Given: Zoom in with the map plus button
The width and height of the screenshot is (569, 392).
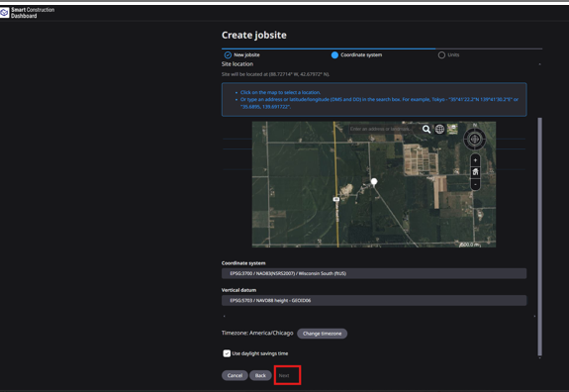Looking at the screenshot, I should point(475,160).
